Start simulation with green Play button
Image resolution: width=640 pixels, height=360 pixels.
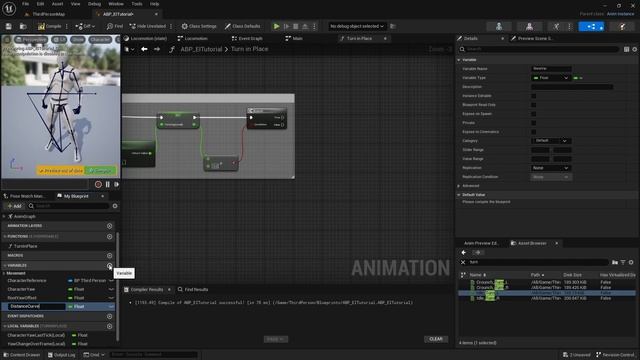coord(276,26)
